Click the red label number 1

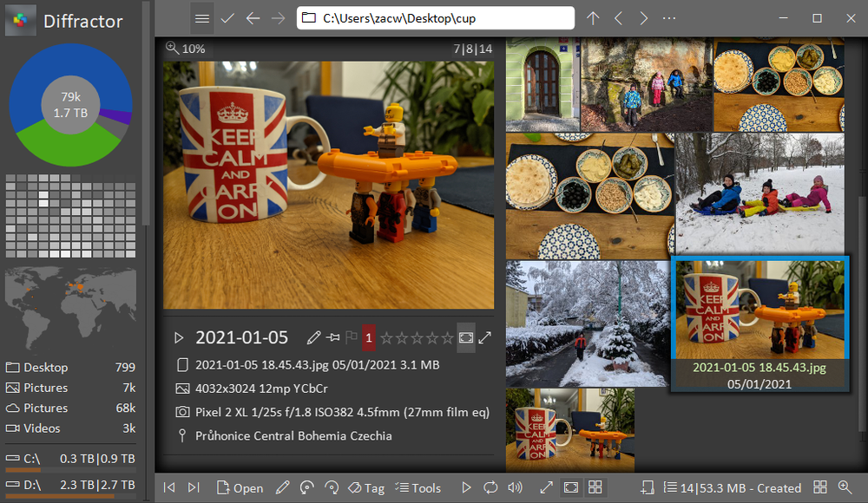369,337
